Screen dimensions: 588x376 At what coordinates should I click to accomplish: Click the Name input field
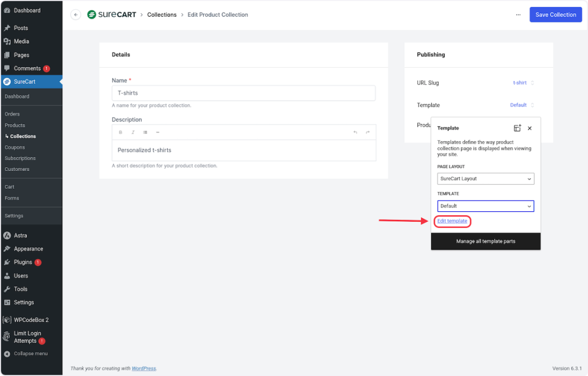click(x=243, y=93)
